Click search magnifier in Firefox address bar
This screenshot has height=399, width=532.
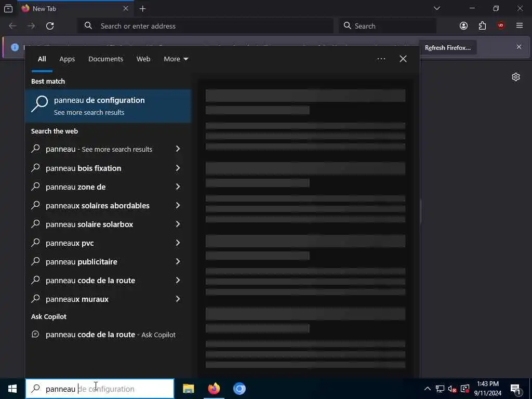[x=88, y=26]
